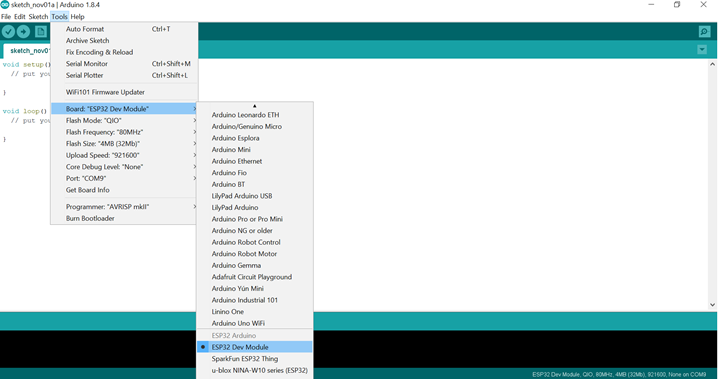Select Arduino Robot Motor board
Screen dimensions: 718x379
(x=255, y=254)
